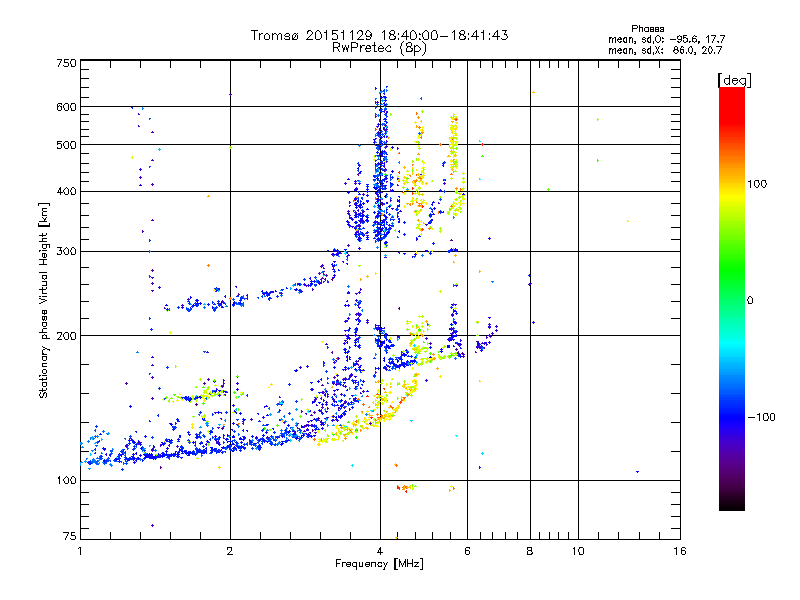Click the x-axis tick label '2'
This screenshot has width=800, height=600.
click(230, 551)
